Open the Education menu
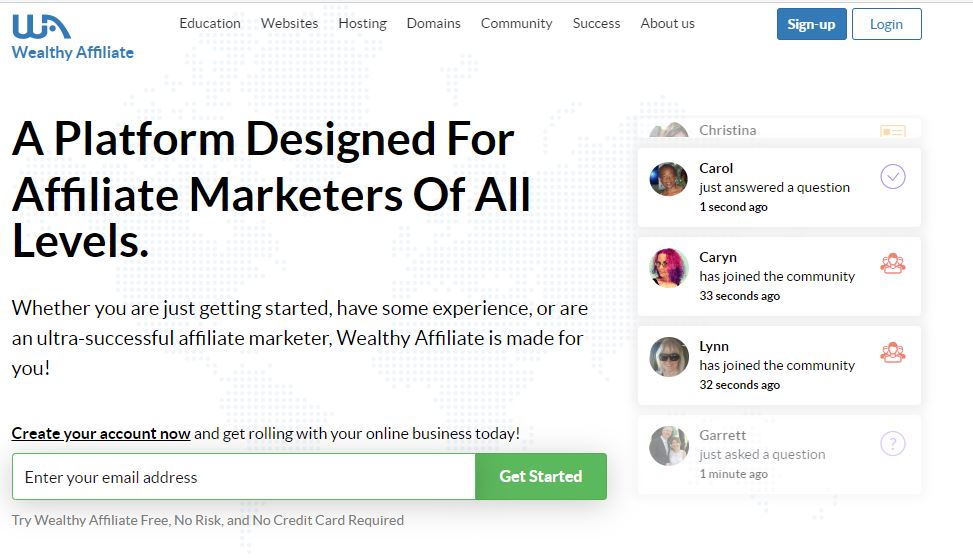This screenshot has width=973, height=560. (x=210, y=24)
